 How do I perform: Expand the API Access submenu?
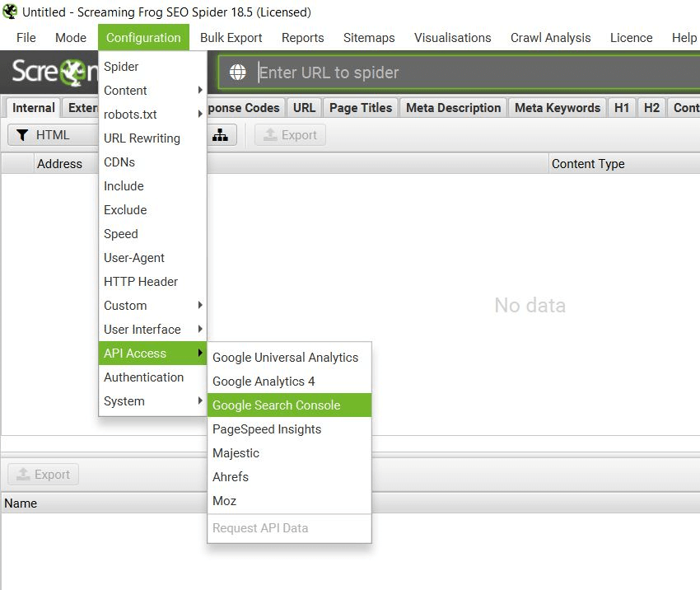(152, 354)
